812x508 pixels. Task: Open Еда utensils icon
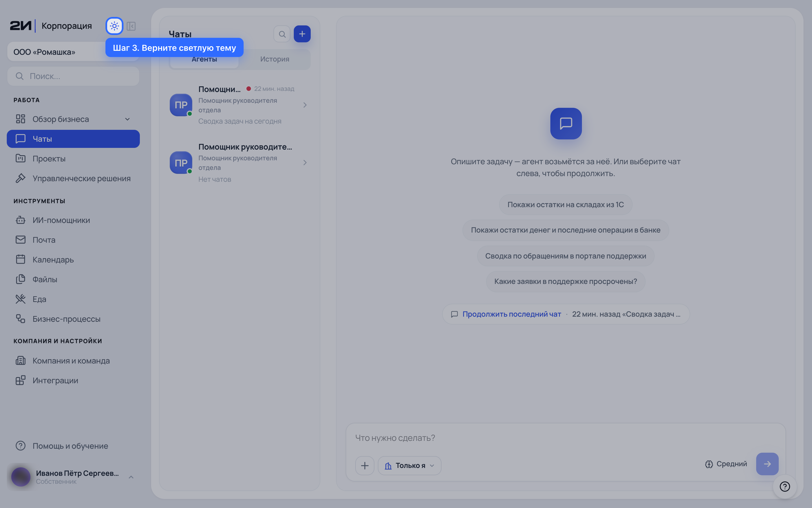point(21,299)
